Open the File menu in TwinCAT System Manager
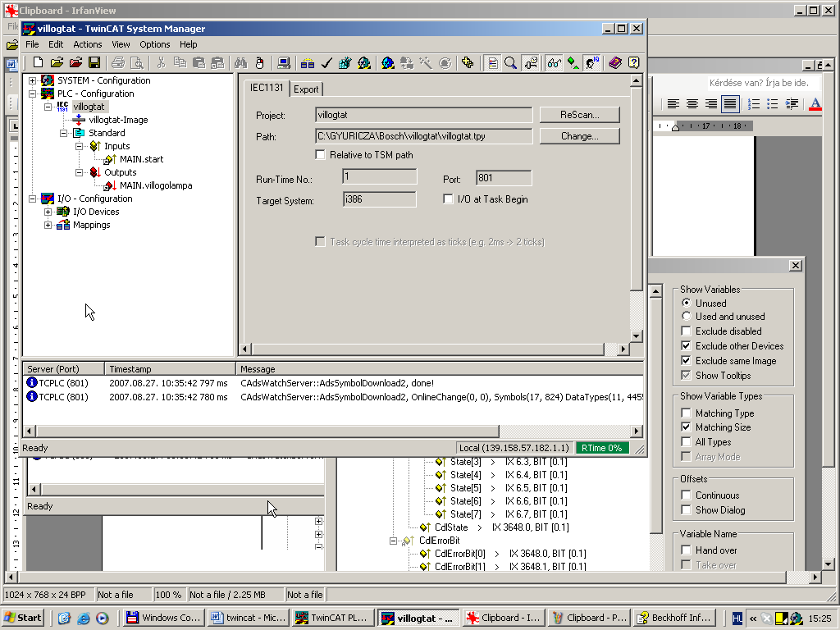 32,44
